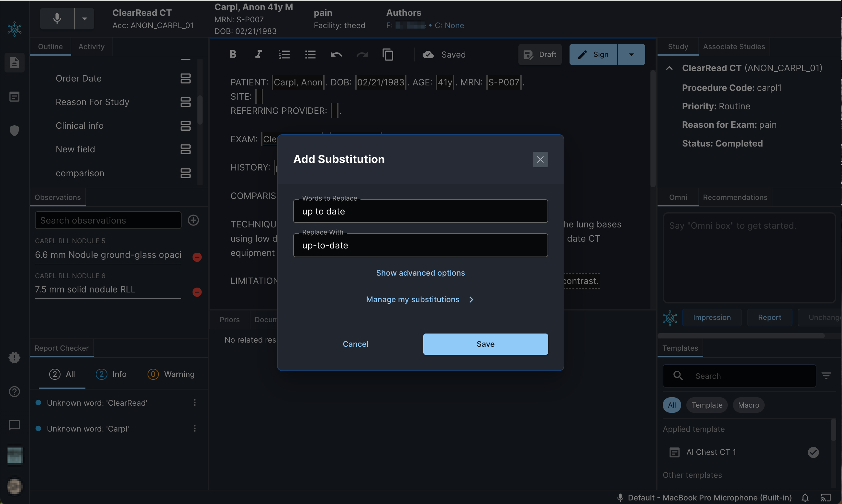Click the microphone dictation button
842x504 pixels.
coord(57,18)
